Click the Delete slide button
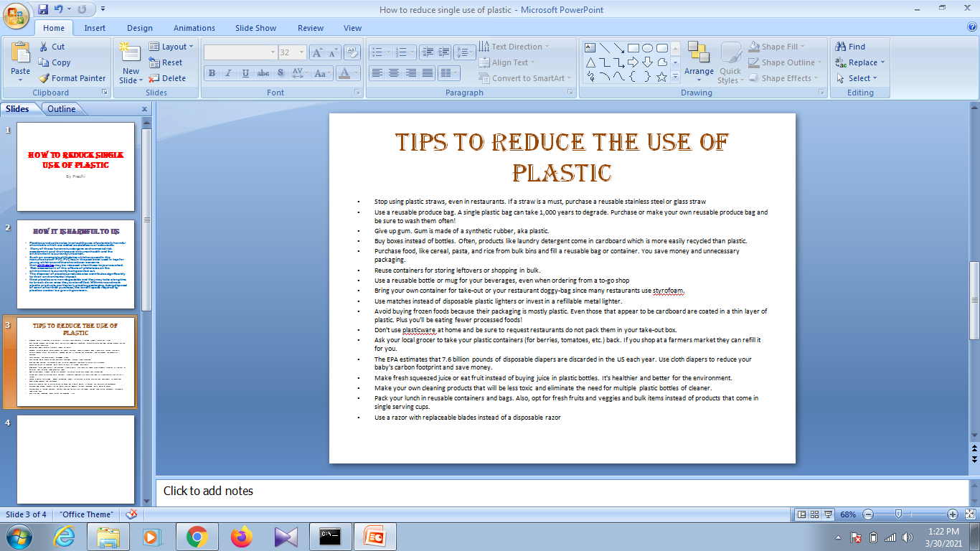Image resolution: width=980 pixels, height=551 pixels. [171, 78]
